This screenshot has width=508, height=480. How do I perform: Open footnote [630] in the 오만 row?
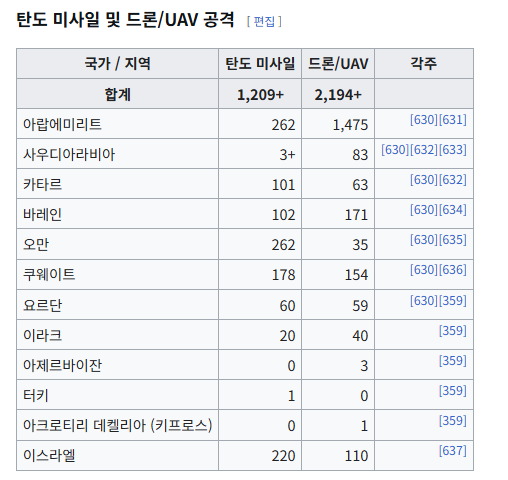coord(424,239)
